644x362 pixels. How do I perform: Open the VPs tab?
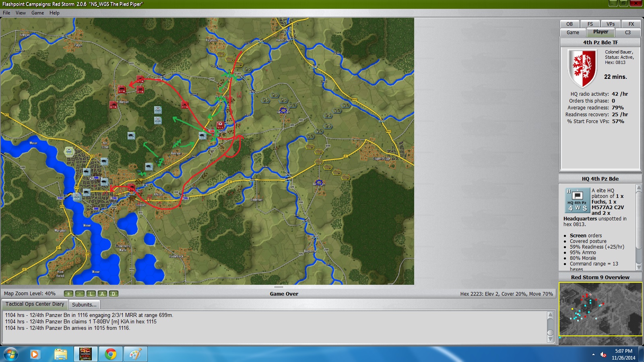pyautogui.click(x=611, y=24)
